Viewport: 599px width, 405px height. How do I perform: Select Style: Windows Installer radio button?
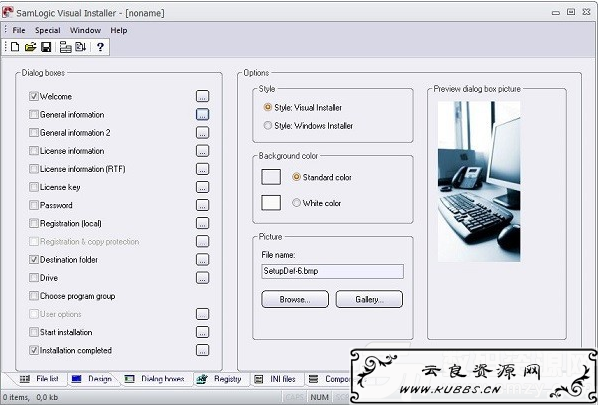pos(268,125)
